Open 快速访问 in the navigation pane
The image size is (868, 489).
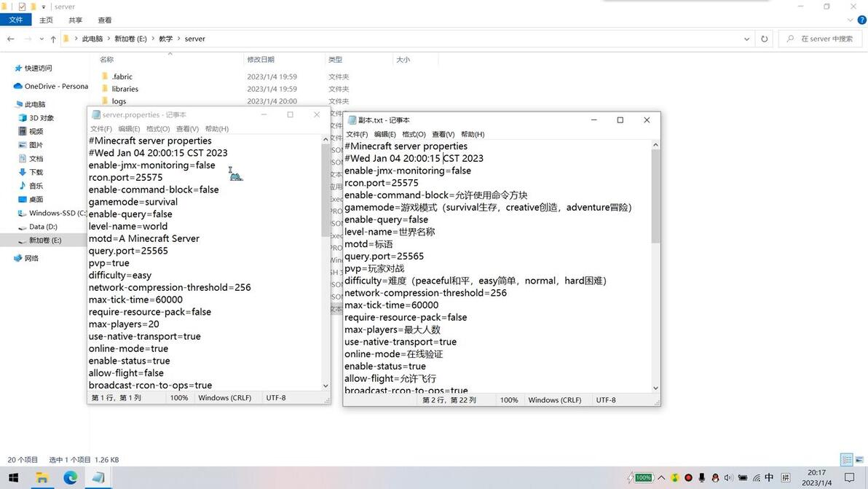pos(38,68)
